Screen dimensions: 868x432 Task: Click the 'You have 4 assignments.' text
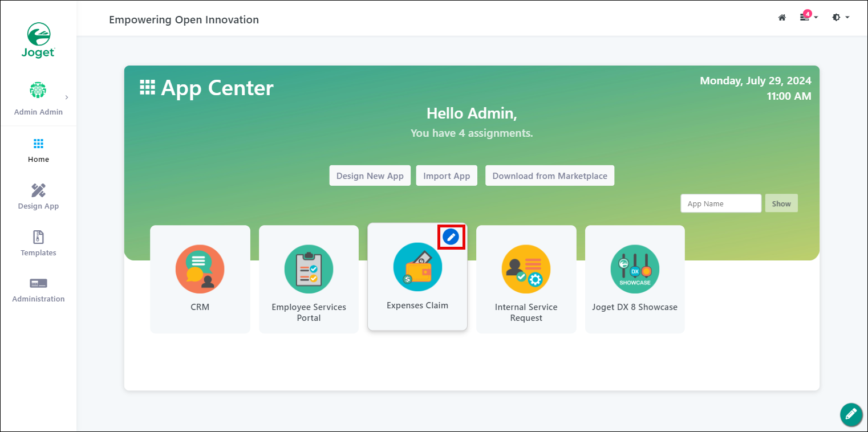(472, 133)
